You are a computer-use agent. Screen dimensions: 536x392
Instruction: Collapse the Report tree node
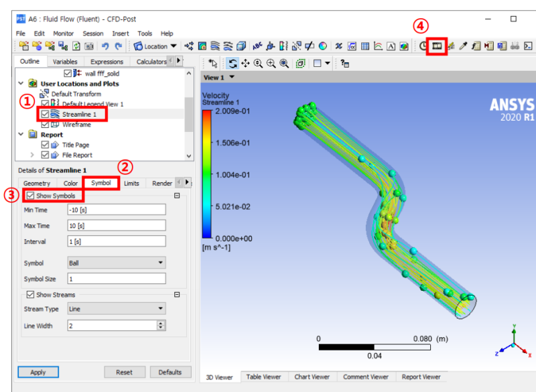point(21,134)
